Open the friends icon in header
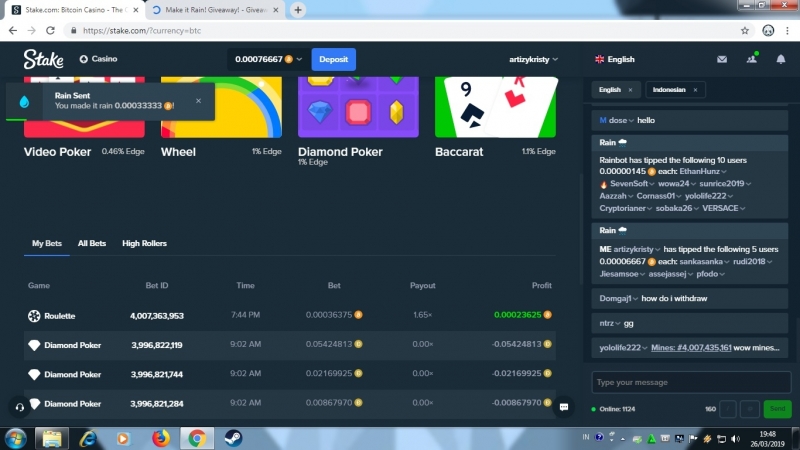The height and width of the screenshot is (450, 800). pyautogui.click(x=752, y=59)
